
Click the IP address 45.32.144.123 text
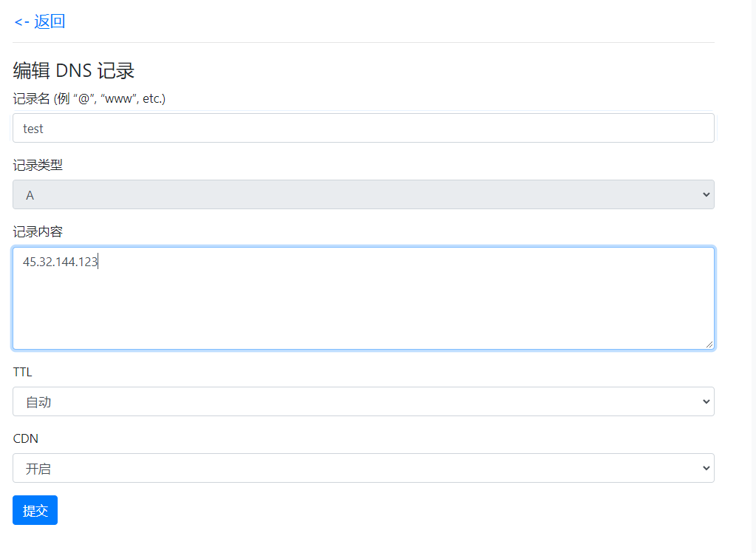pyautogui.click(x=60, y=262)
